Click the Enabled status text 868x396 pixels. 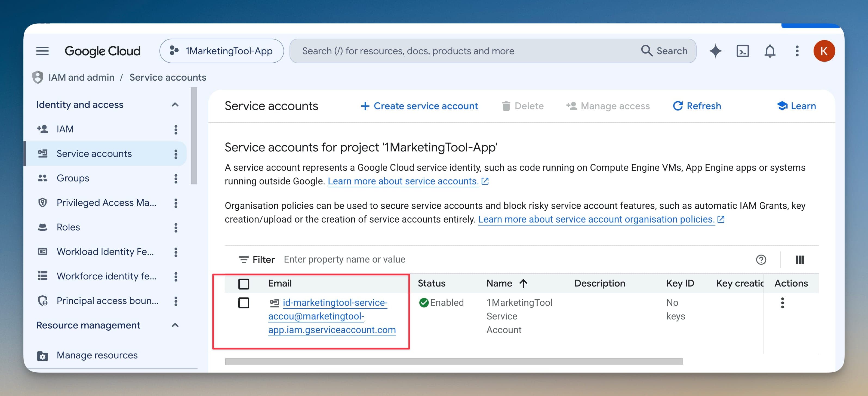(x=447, y=303)
